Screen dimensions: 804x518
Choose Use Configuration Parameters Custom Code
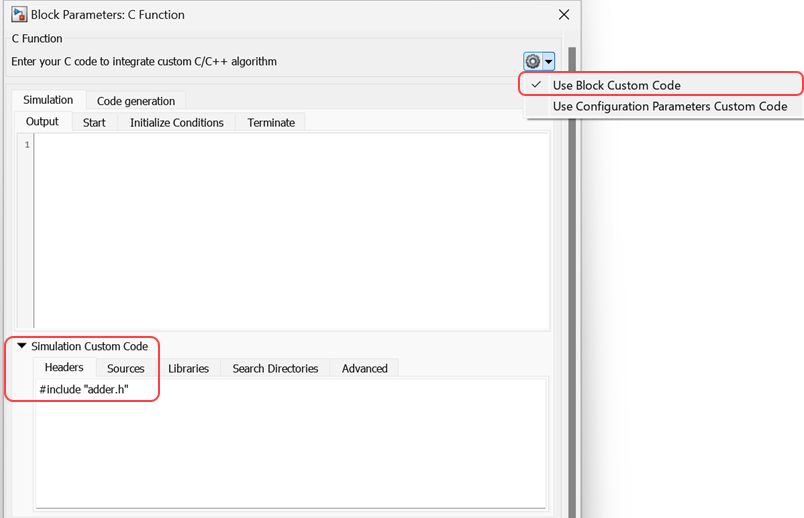click(x=669, y=106)
